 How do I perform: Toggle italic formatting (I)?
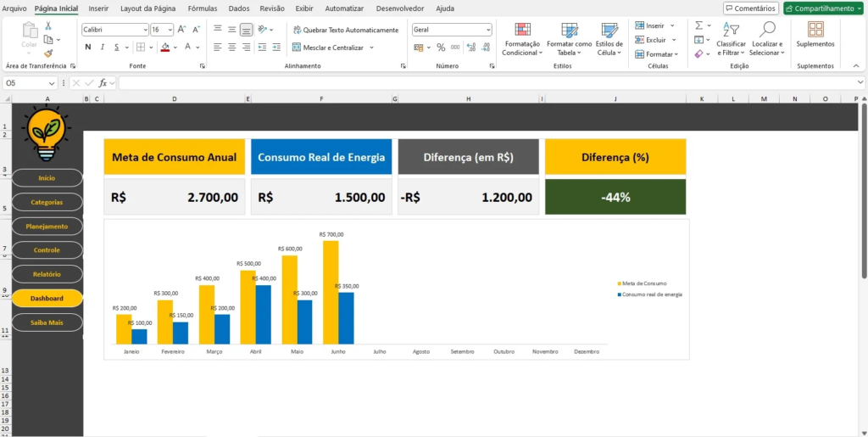tap(101, 48)
